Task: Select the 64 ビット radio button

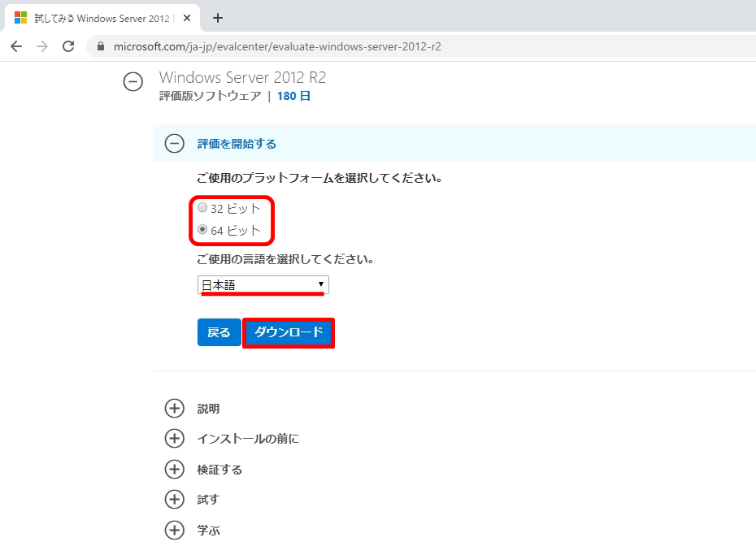Action: (x=202, y=229)
